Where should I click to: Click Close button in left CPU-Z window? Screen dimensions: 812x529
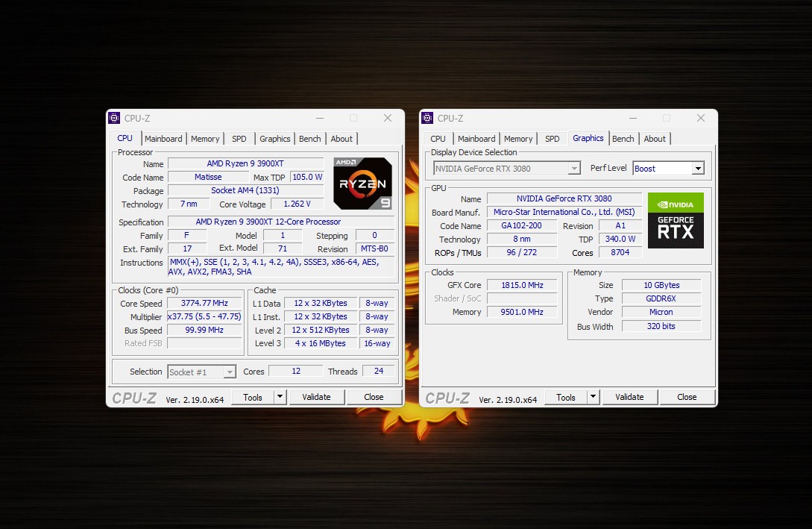pyautogui.click(x=374, y=397)
